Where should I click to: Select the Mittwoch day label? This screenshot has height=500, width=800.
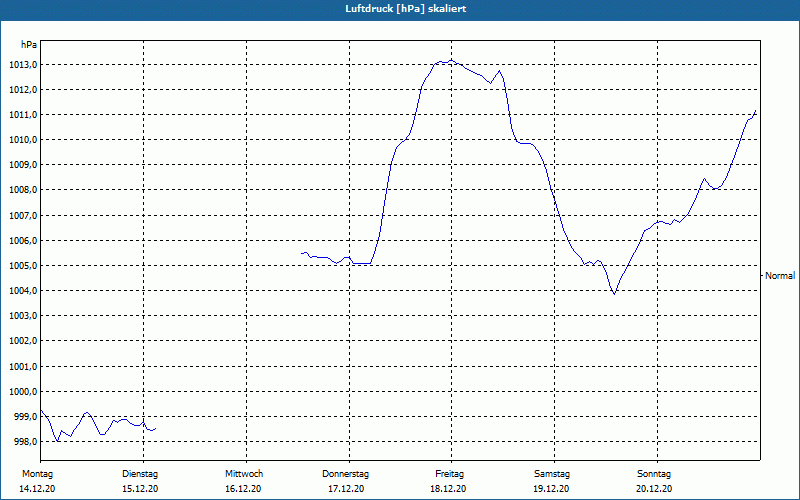[244, 474]
